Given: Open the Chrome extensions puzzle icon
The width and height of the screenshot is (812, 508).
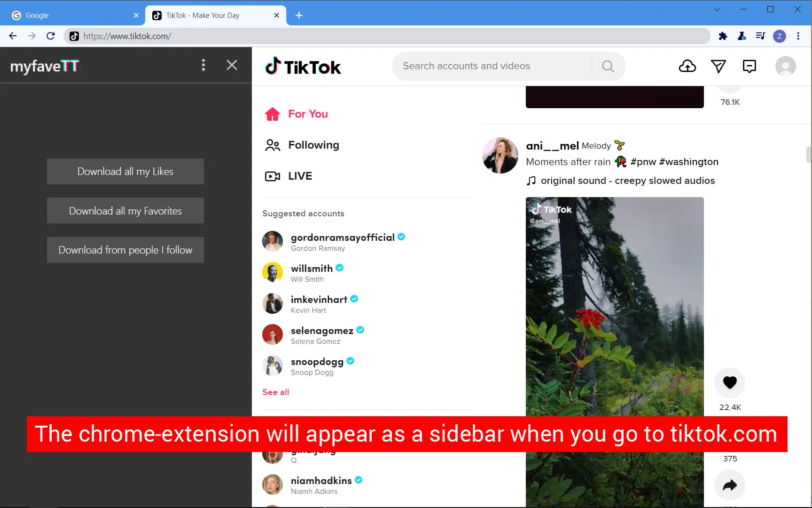Looking at the screenshot, I should tap(723, 36).
